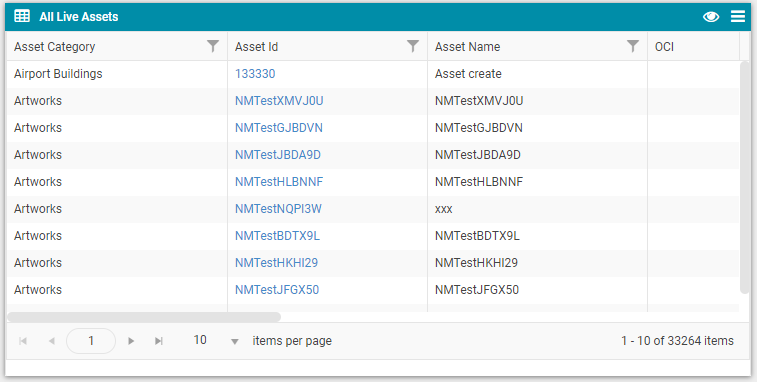Toggle the eye visibility icon in header
Viewport: 757px width, 382px height.
tap(711, 17)
